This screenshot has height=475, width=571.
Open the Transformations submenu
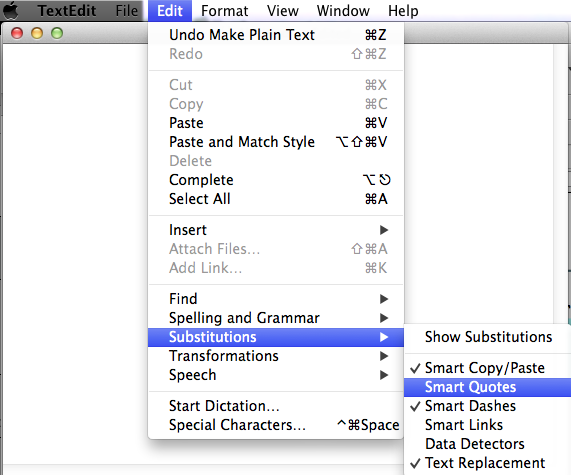coord(276,356)
